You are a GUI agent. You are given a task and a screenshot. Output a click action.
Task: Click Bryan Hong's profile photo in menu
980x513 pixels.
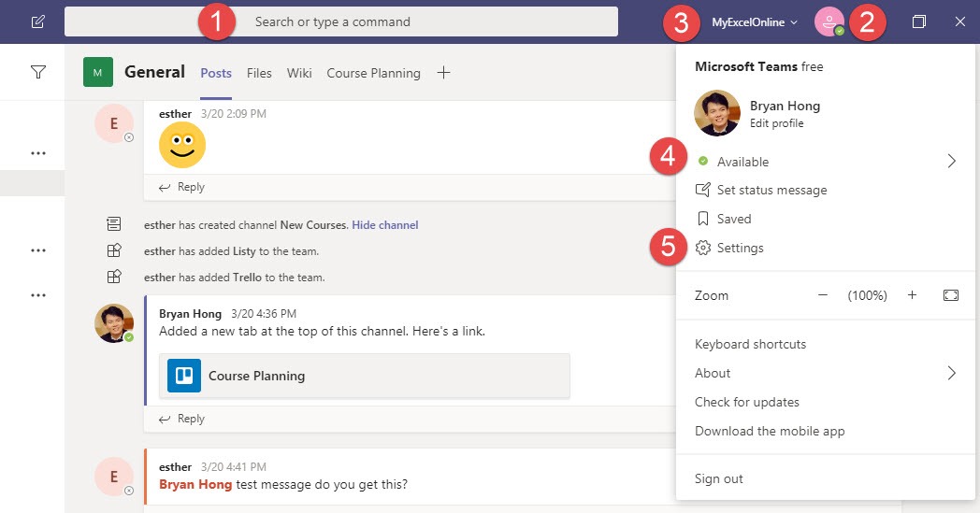717,113
